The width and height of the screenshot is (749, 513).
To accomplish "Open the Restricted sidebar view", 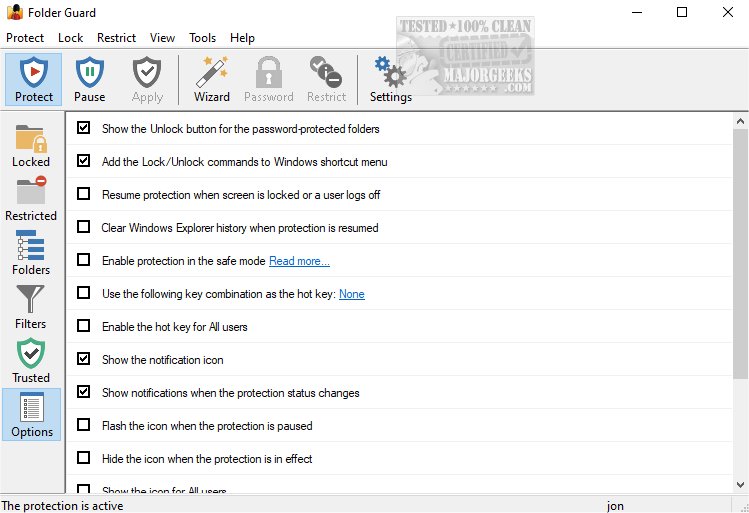I will click(31, 199).
